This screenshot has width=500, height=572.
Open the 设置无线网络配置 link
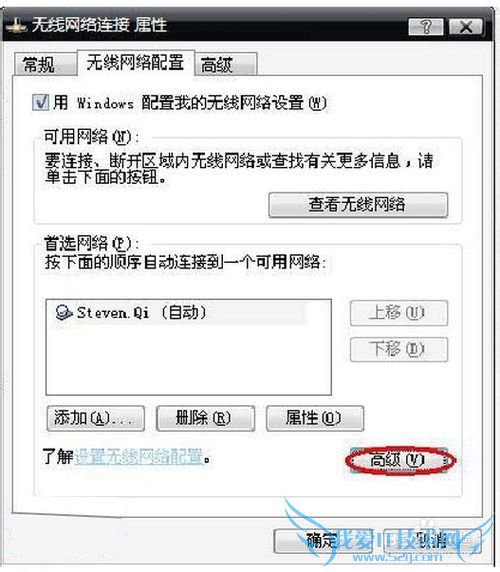coord(139,457)
